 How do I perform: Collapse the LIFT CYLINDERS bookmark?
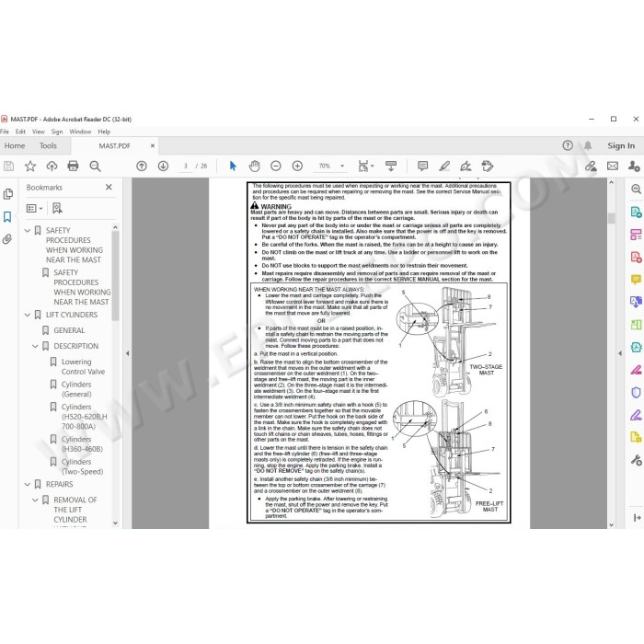tap(28, 315)
